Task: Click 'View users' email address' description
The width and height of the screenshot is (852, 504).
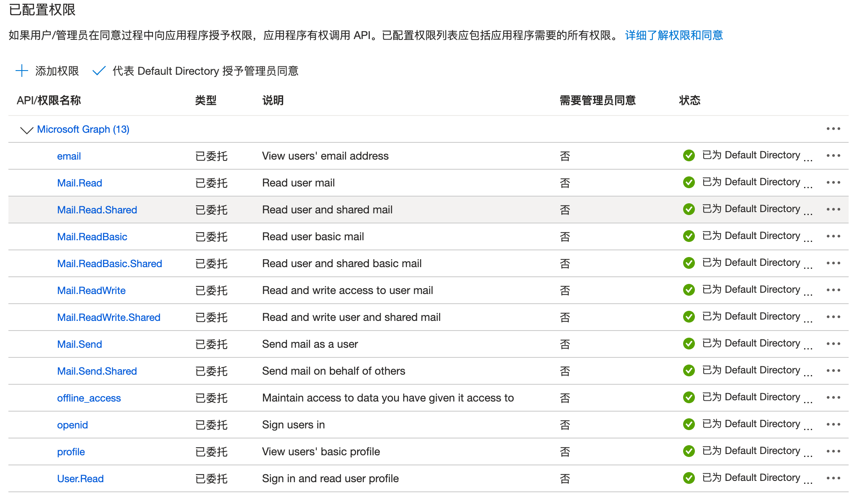Action: click(x=325, y=156)
